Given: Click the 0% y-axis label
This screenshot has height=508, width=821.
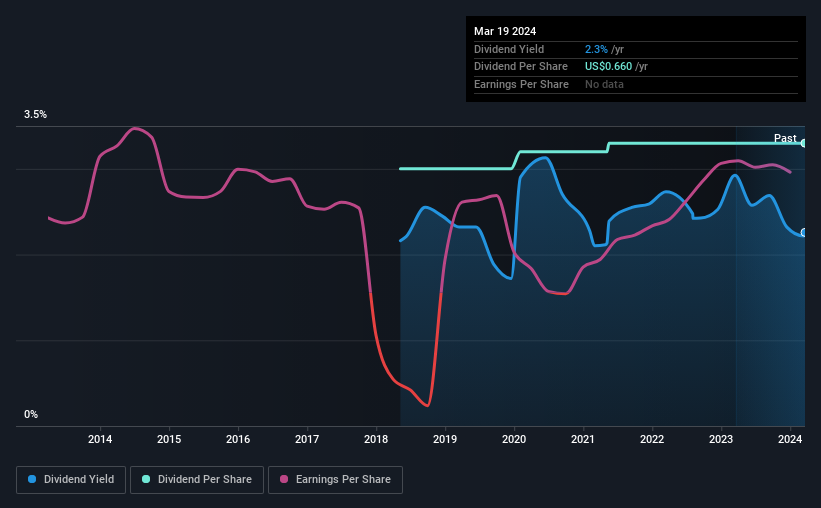Looking at the screenshot, I should pyautogui.click(x=31, y=414).
